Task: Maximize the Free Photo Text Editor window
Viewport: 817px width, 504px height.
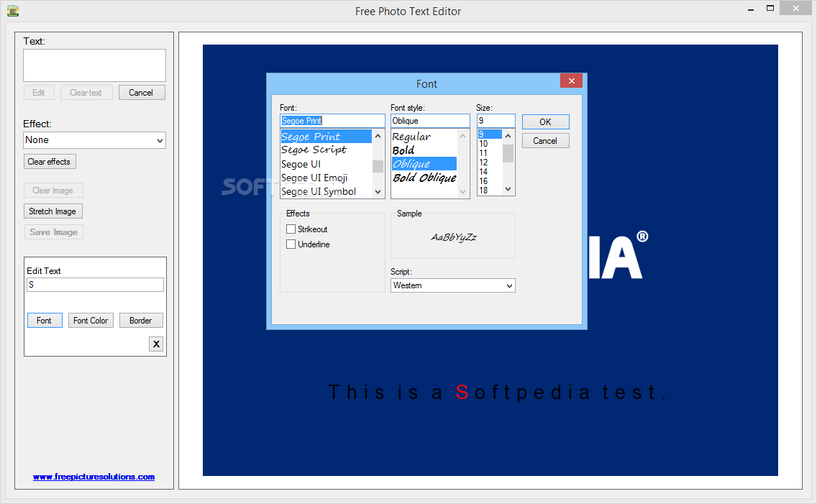Action: pyautogui.click(x=770, y=9)
